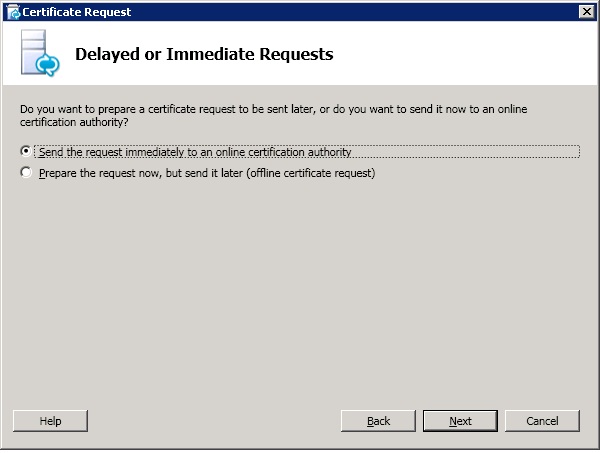Select the prepare now, send later radio button
The height and width of the screenshot is (453, 600).
(x=26, y=173)
